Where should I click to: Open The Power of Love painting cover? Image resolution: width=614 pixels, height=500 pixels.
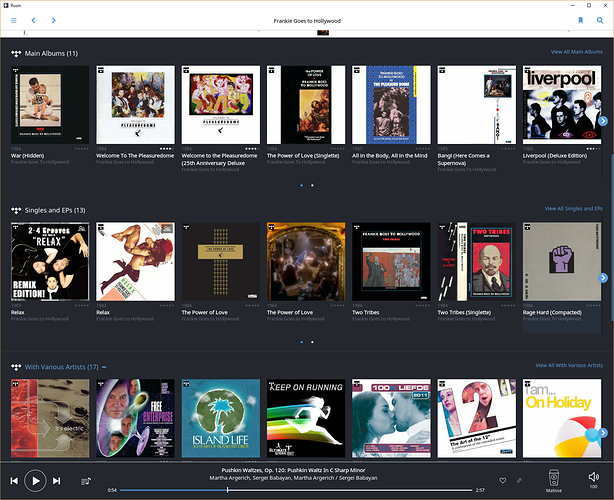[306, 262]
